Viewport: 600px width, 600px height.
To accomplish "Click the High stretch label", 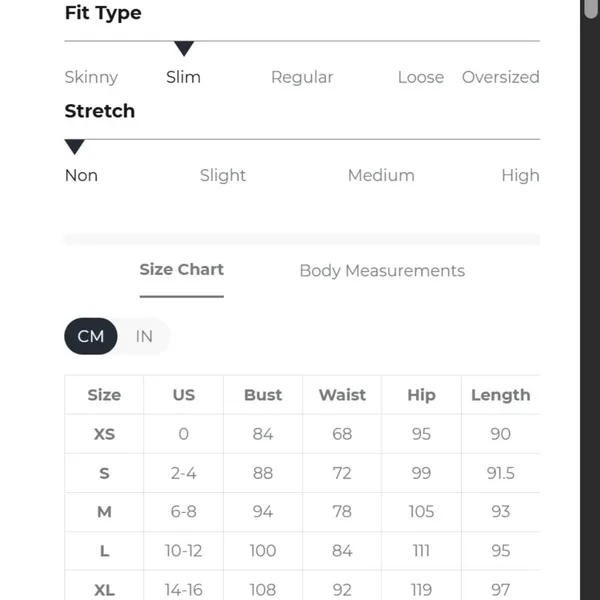I will click(x=520, y=176).
